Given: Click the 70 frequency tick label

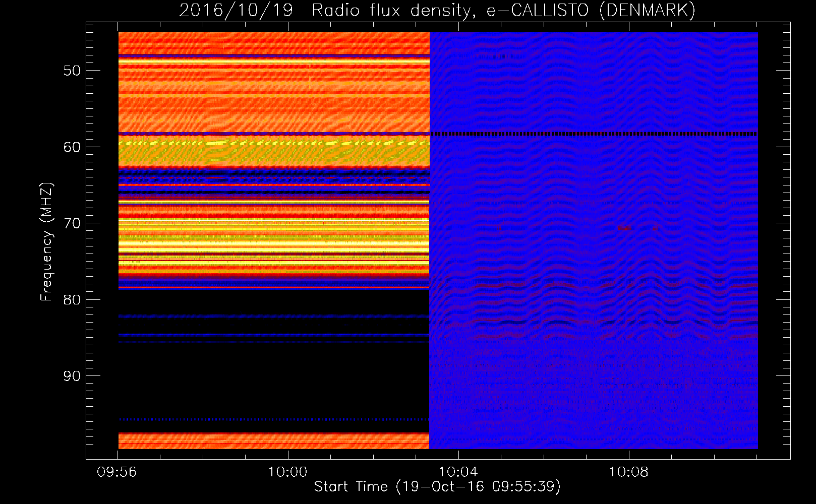Looking at the screenshot, I should tap(72, 223).
